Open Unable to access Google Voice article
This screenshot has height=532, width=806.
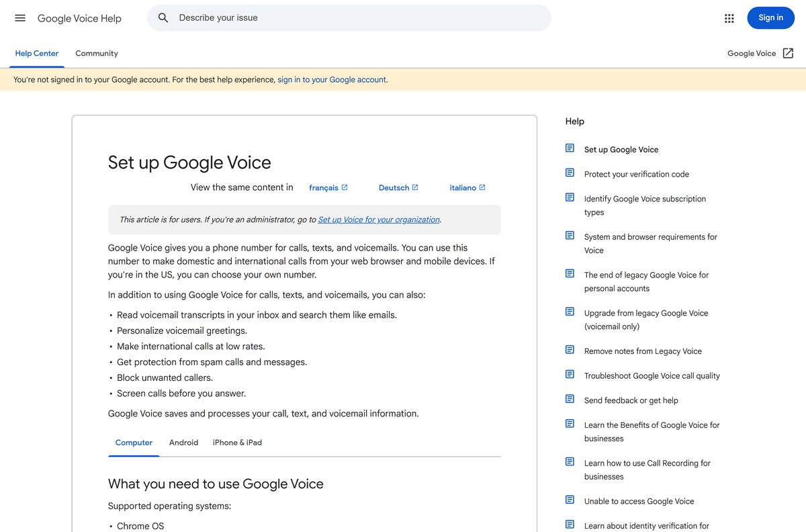639,501
